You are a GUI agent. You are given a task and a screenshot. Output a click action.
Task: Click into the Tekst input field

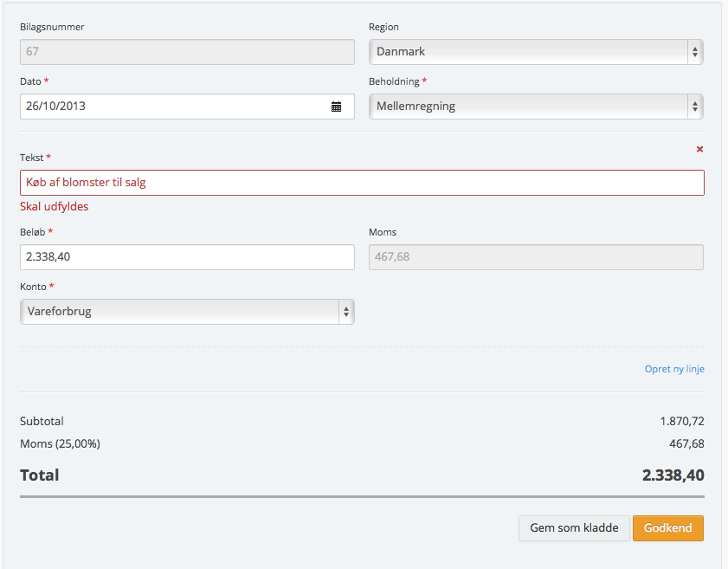click(x=362, y=183)
